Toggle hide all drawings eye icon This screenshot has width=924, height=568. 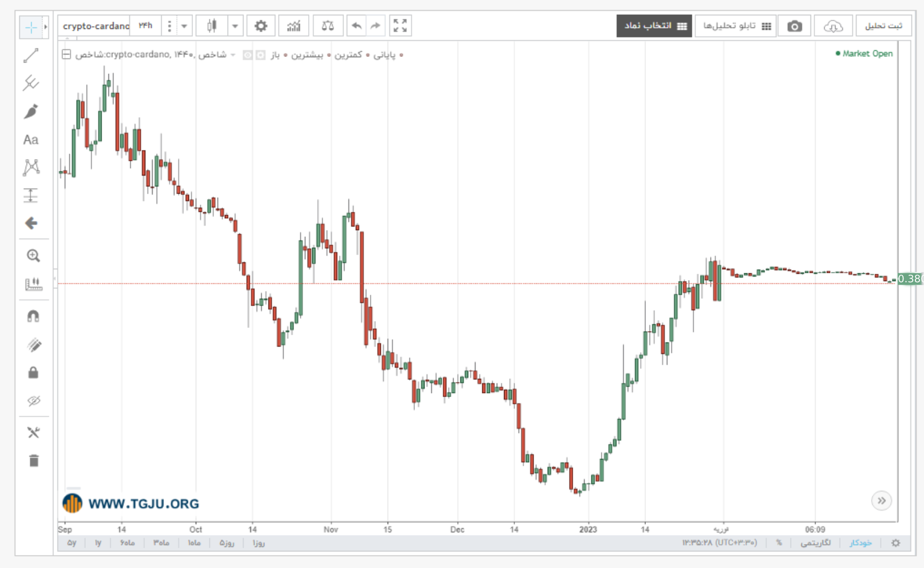[33, 401]
